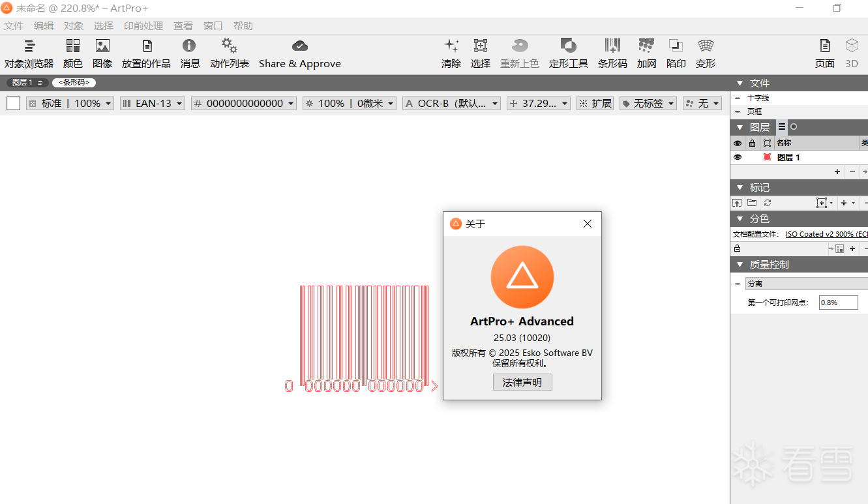Viewport: 868px width, 504px height.
Task: Toggle visibility eye of 图层 1
Action: tap(738, 157)
